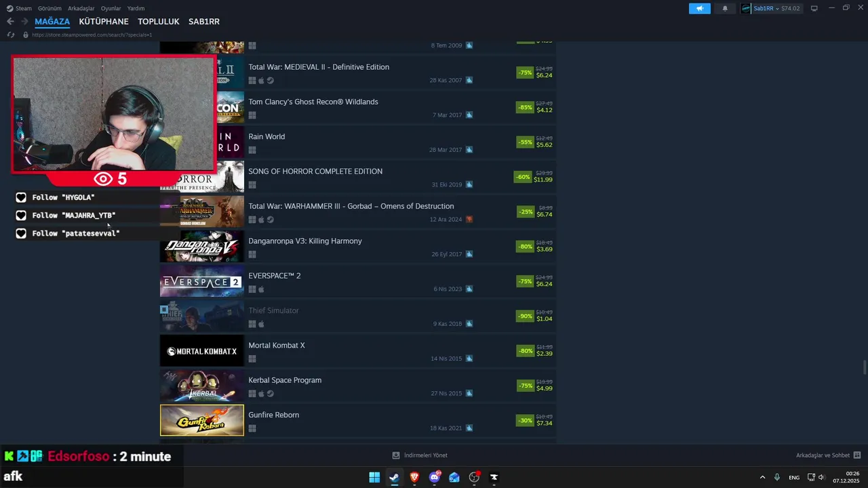Click the microphone icon in the system tray
This screenshot has height=488, width=868.
click(x=777, y=477)
